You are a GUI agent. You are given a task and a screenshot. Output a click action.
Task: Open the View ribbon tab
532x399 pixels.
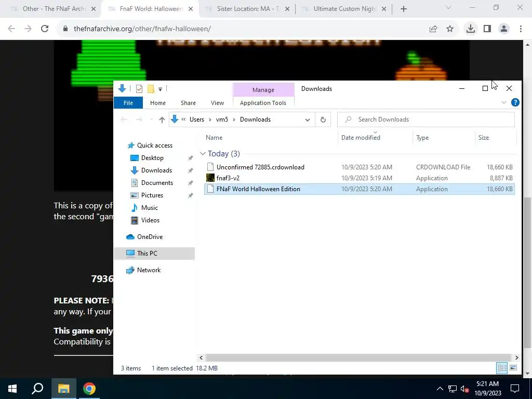(217, 103)
